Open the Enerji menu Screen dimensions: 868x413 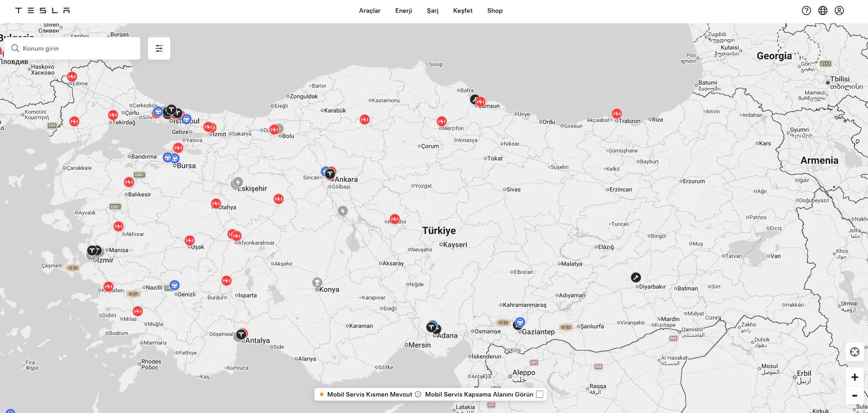(403, 10)
